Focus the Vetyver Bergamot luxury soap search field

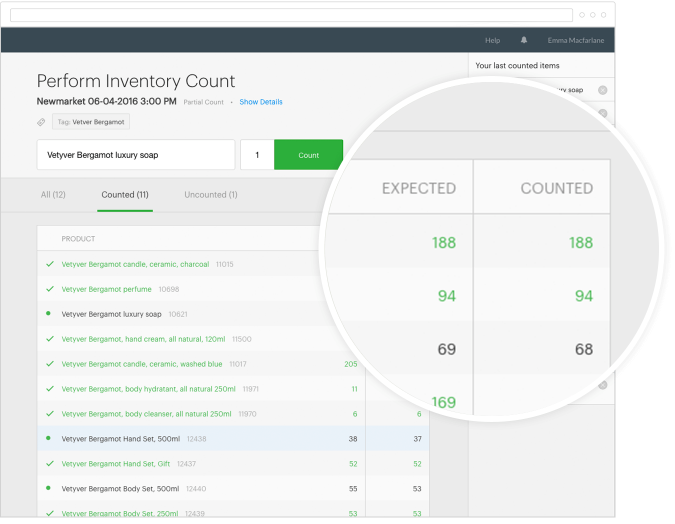(x=136, y=155)
